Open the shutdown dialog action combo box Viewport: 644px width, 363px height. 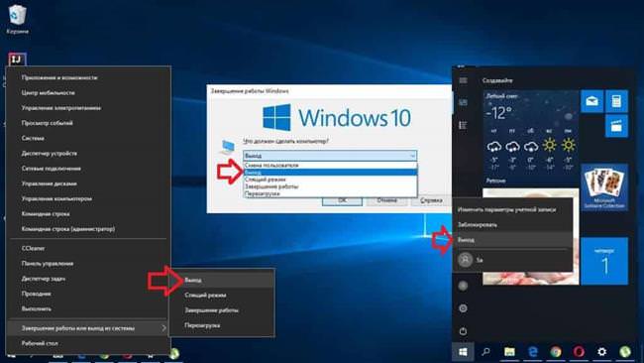[330, 156]
